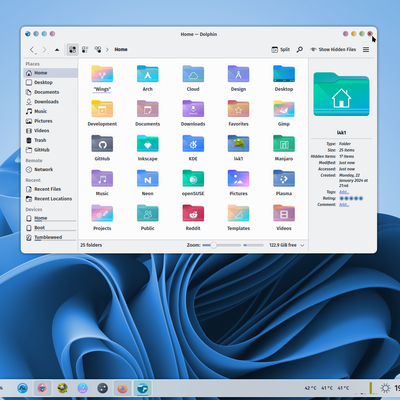Go back with the left arrow
The width and height of the screenshot is (400, 400).
[32, 50]
